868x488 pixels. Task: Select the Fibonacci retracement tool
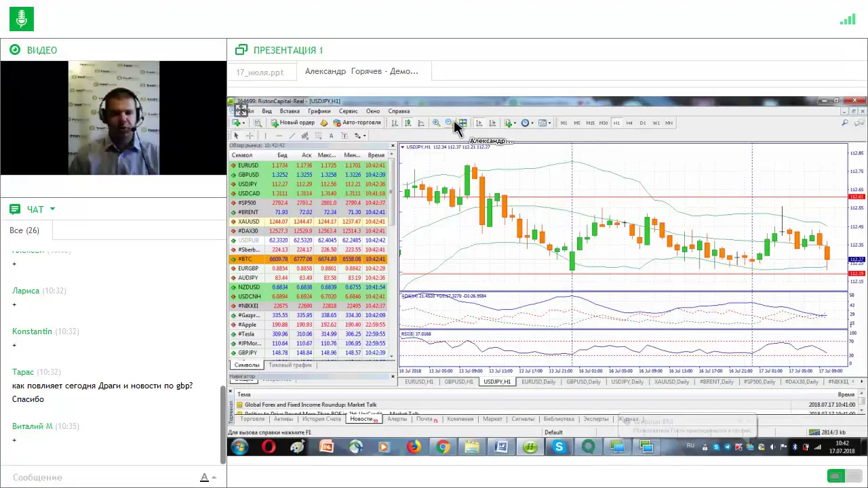[x=318, y=136]
